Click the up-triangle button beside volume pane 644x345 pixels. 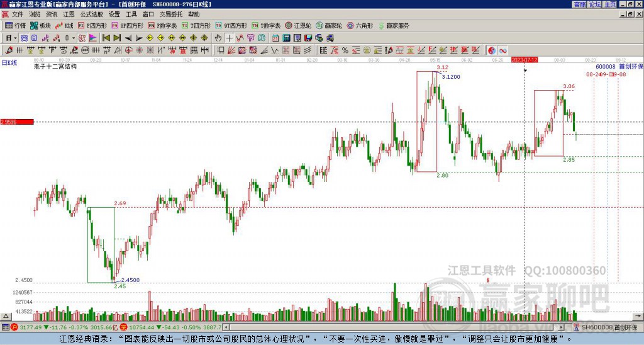pyautogui.click(x=6, y=316)
